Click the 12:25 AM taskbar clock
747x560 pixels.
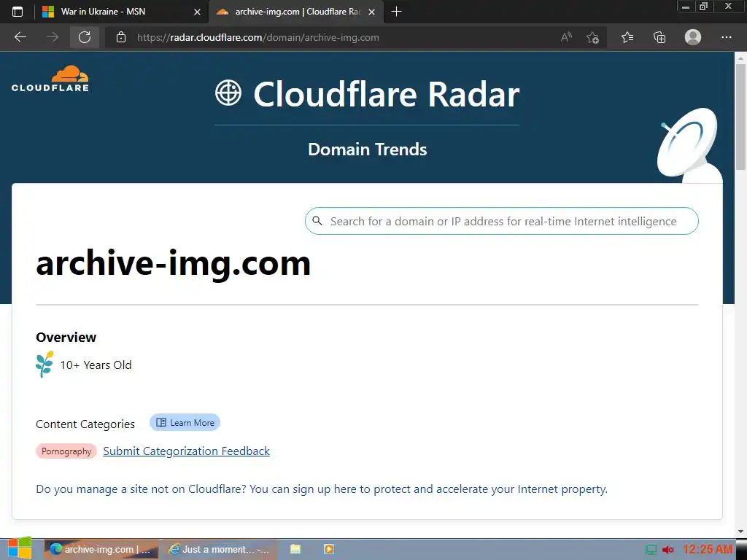[x=708, y=549]
